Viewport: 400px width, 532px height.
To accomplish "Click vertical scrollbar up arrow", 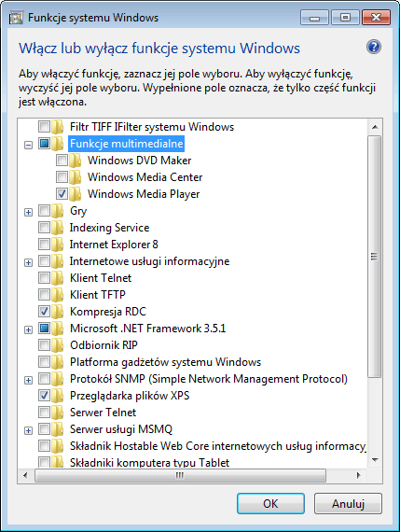I will tap(375, 127).
